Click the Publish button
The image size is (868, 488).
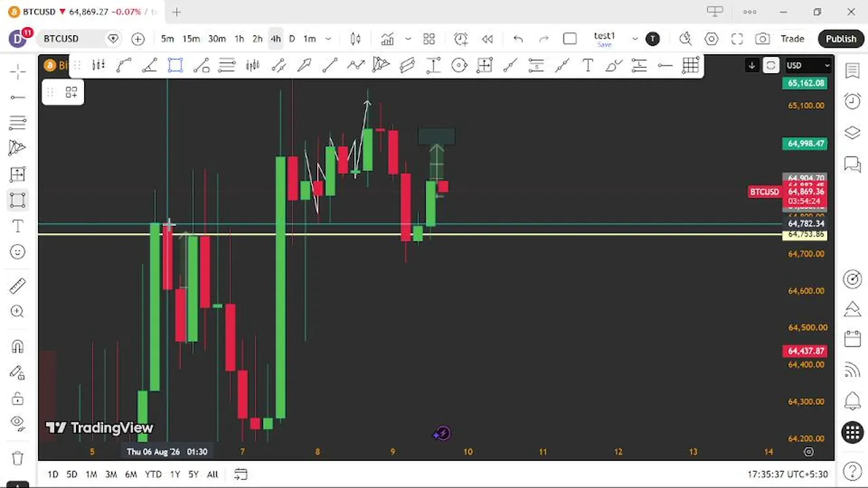(x=841, y=39)
